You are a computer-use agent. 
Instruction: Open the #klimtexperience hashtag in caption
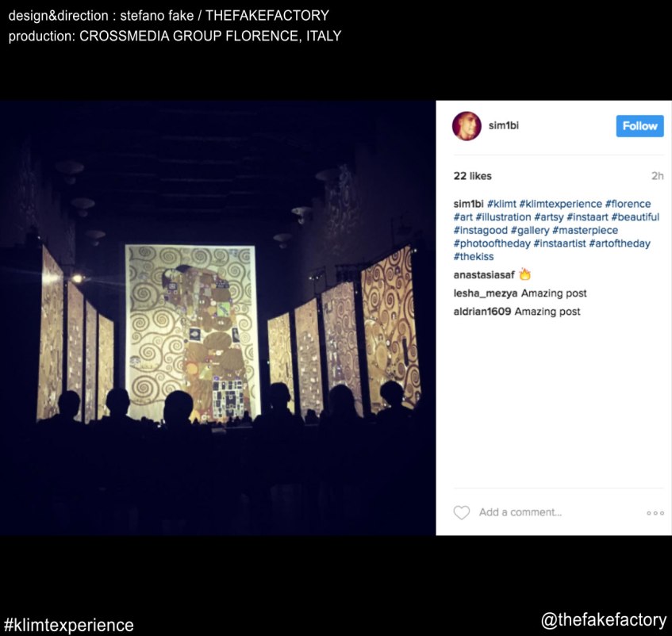(561, 204)
